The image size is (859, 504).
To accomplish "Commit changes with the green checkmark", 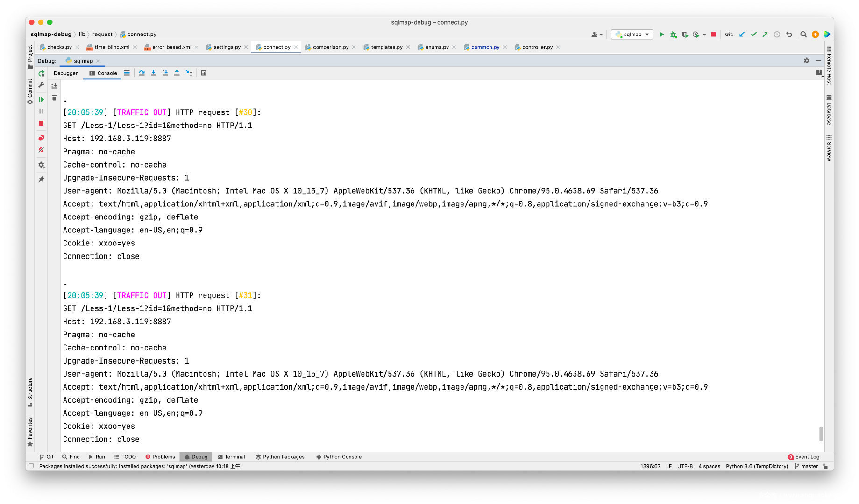I will (753, 35).
